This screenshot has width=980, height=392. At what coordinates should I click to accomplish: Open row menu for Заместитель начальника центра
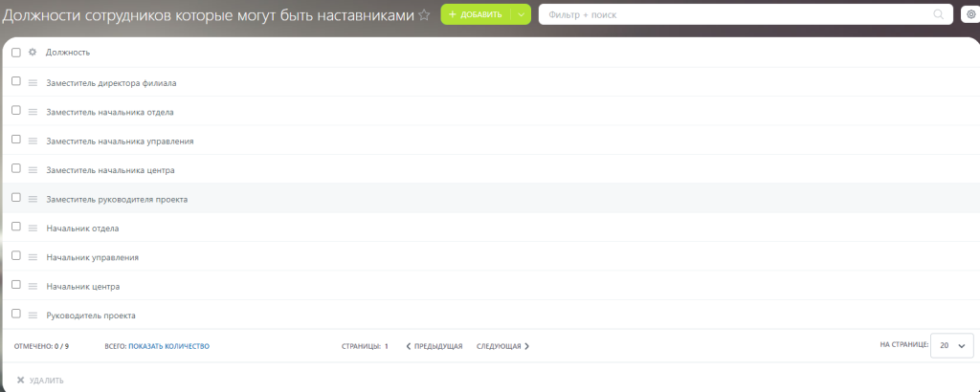coord(33,170)
